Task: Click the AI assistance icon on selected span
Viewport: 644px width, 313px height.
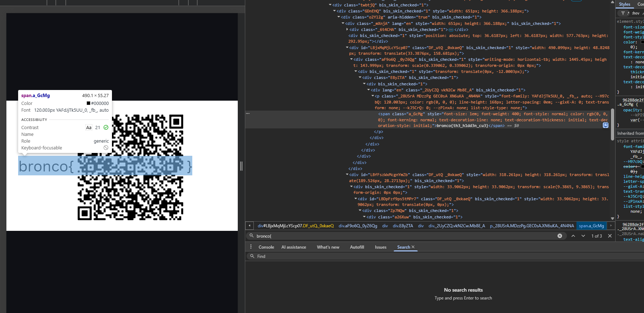Action: (x=606, y=125)
